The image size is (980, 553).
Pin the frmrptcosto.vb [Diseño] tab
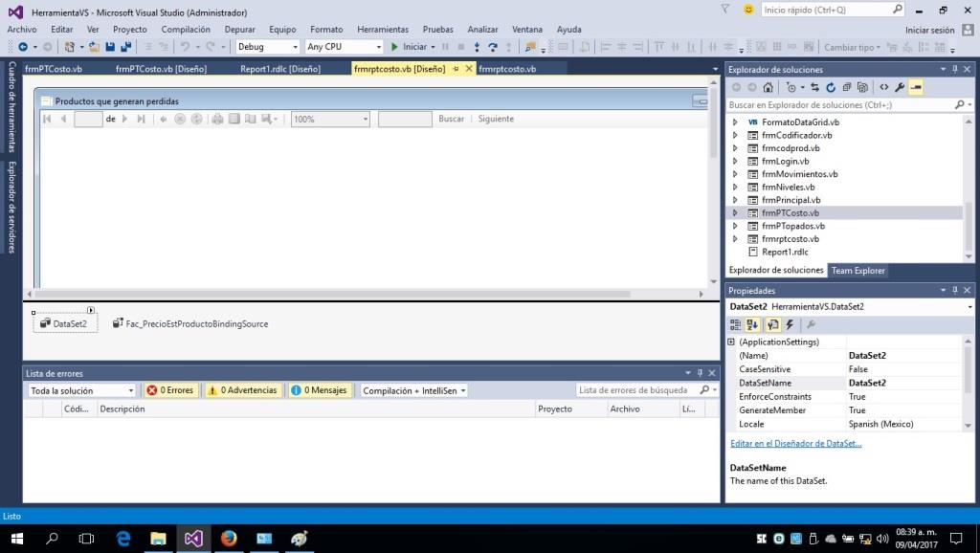point(456,69)
